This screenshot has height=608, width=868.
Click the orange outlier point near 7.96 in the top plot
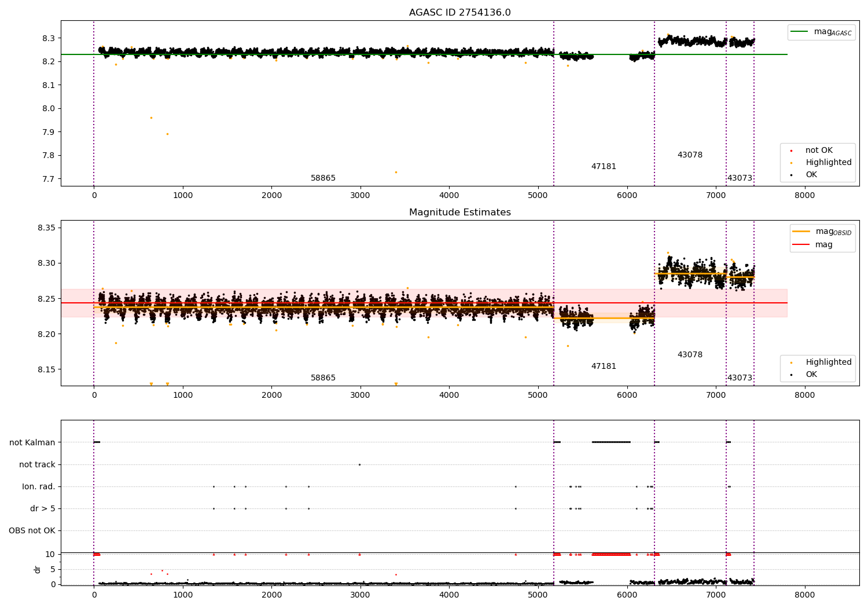coord(151,118)
